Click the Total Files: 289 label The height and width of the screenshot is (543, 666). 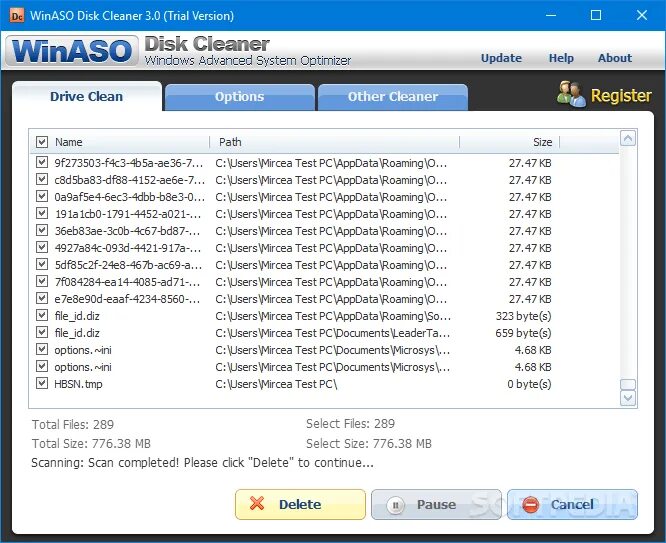coord(73,424)
